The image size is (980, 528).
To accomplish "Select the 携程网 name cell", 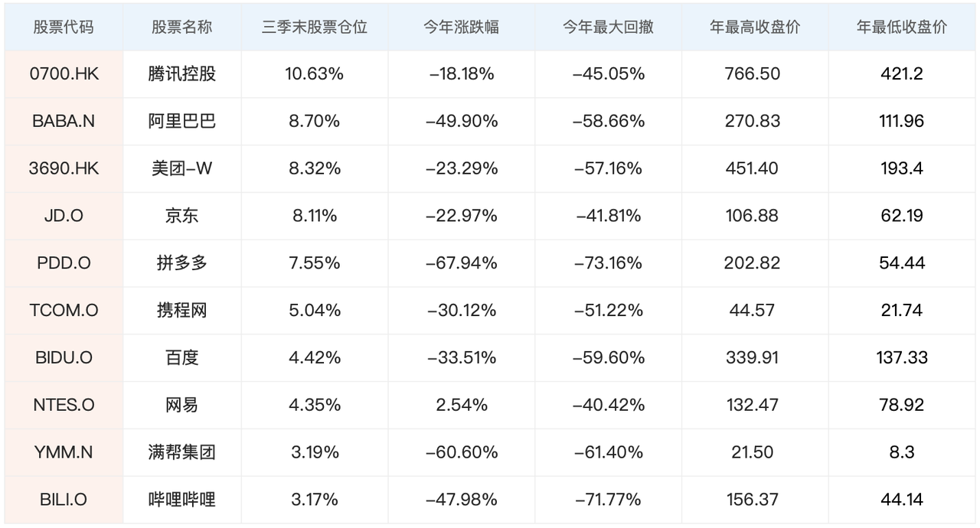I will pos(182,311).
